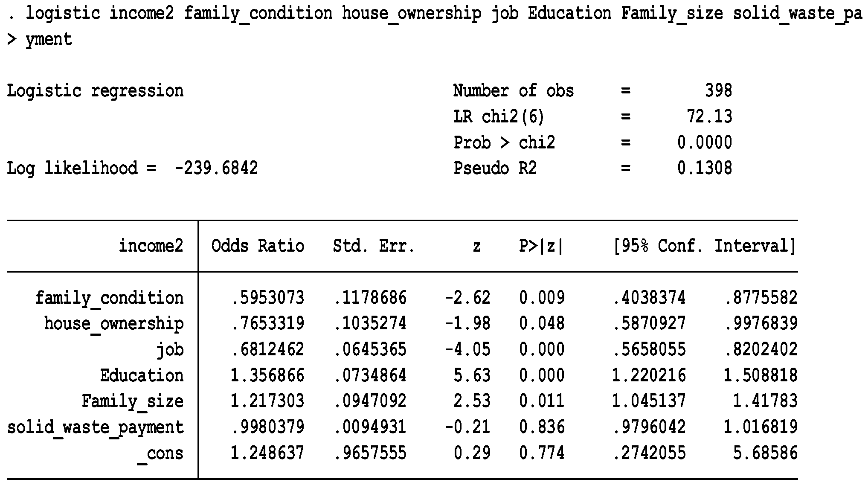Viewport: 868px width, 485px height.
Task: Click the _cons row label
Action: point(160,453)
